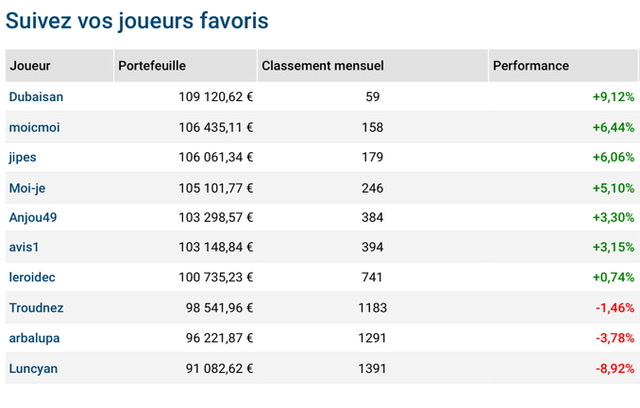
Task: View Anjou49 player details
Action: pos(33,217)
